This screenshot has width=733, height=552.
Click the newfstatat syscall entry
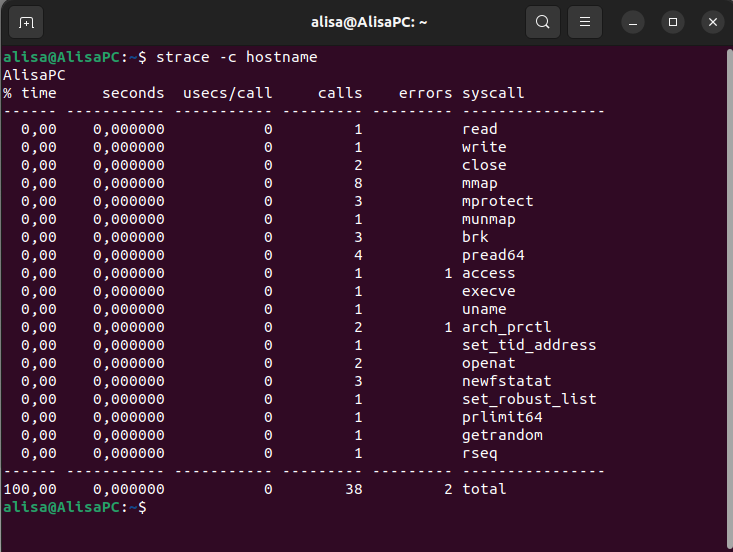click(506, 381)
